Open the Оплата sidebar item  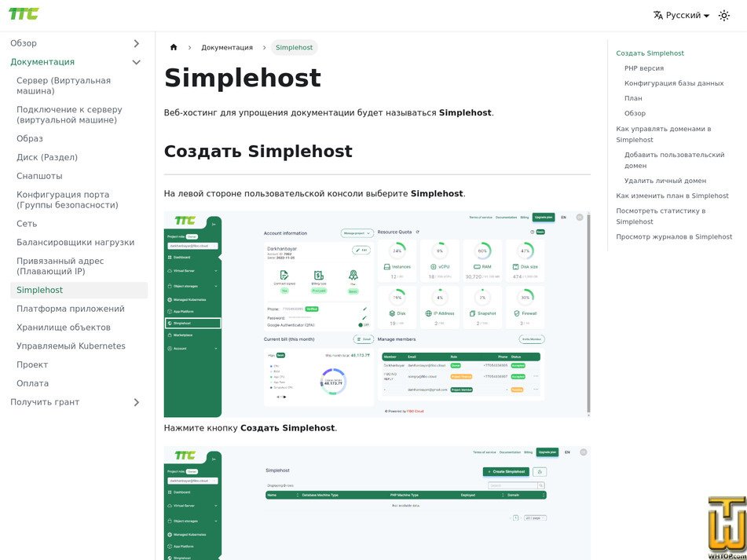pos(32,383)
